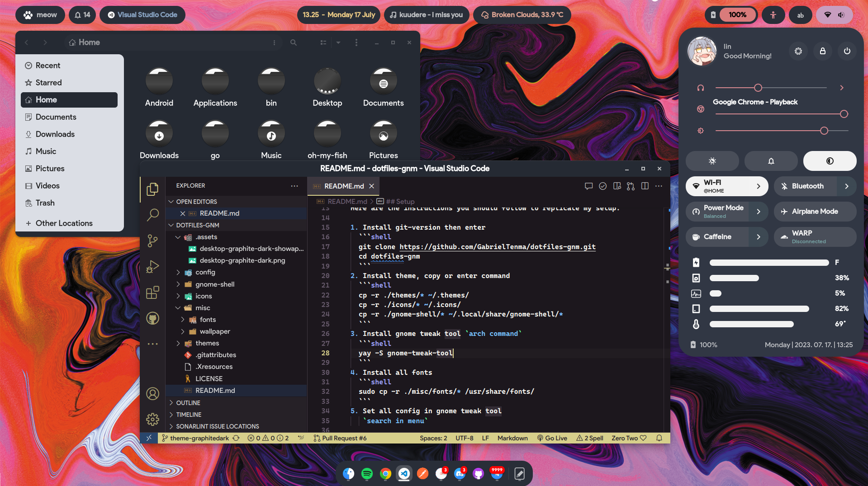Viewport: 868px width, 486px height.
Task: Open the Extensions view
Action: [x=152, y=293]
